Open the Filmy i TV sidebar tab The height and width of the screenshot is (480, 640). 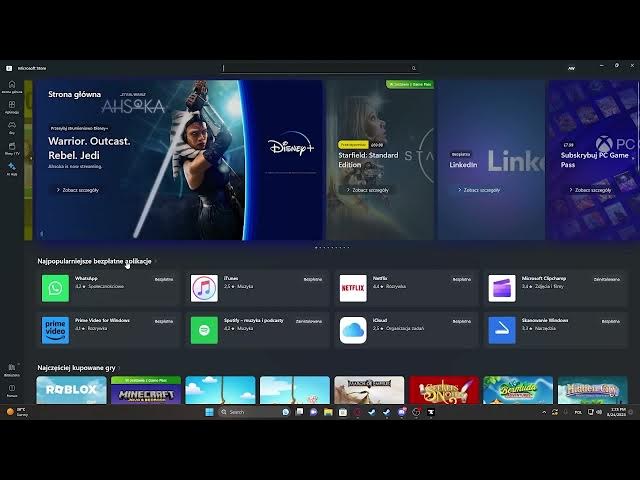point(11,148)
